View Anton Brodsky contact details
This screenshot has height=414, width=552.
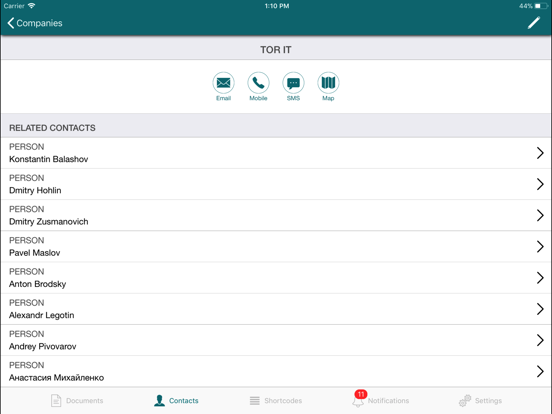(276, 278)
